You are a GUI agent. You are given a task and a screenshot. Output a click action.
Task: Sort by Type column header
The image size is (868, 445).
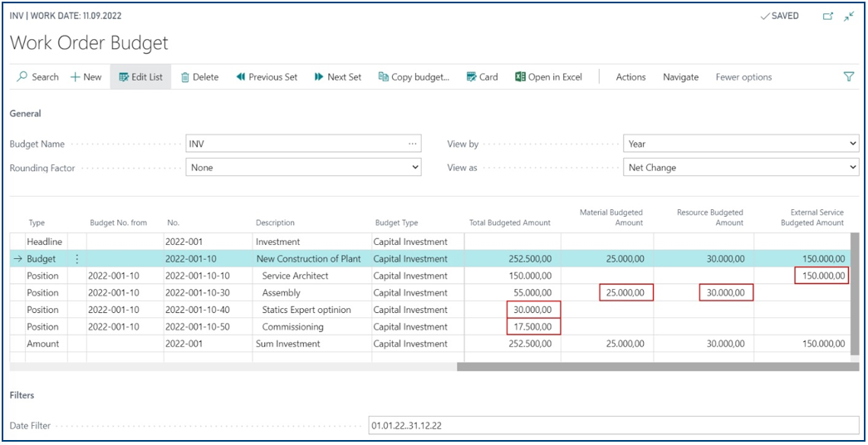tap(37, 222)
